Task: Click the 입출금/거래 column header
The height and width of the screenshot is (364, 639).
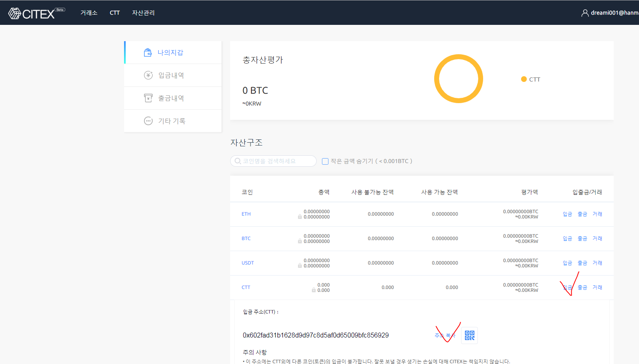Action: [x=587, y=192]
